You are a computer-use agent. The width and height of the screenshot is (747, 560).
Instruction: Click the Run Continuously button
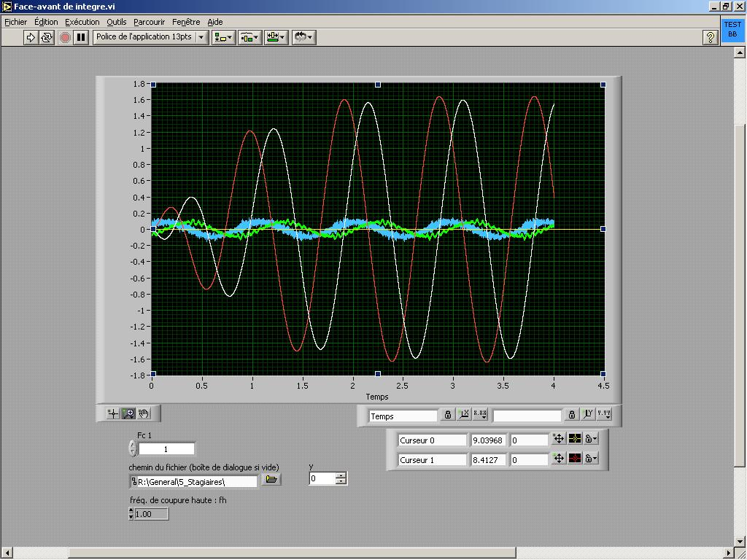tap(47, 37)
